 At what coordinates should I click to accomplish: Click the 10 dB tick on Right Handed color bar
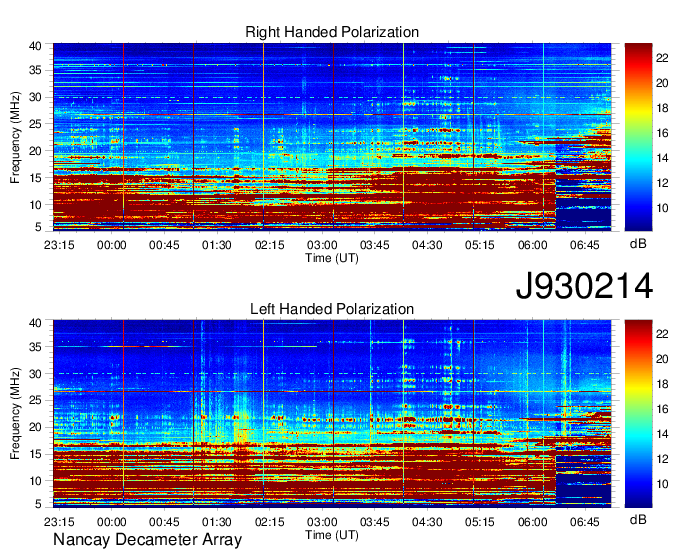(662, 208)
